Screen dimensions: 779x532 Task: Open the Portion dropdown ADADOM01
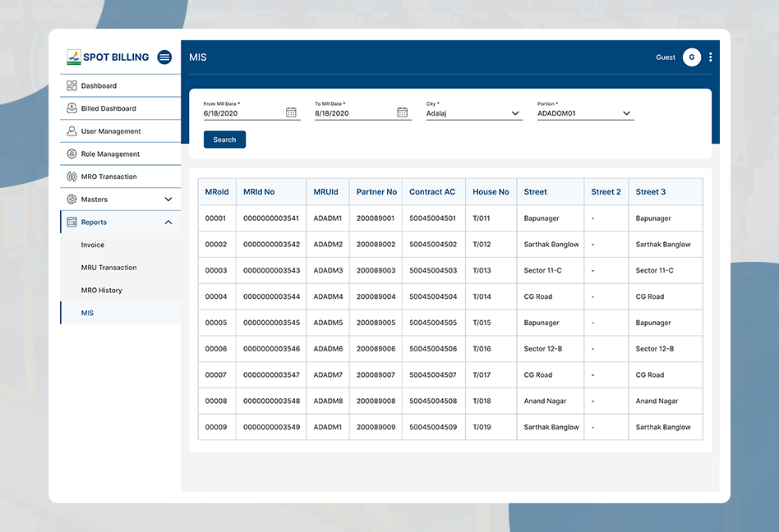coord(586,113)
